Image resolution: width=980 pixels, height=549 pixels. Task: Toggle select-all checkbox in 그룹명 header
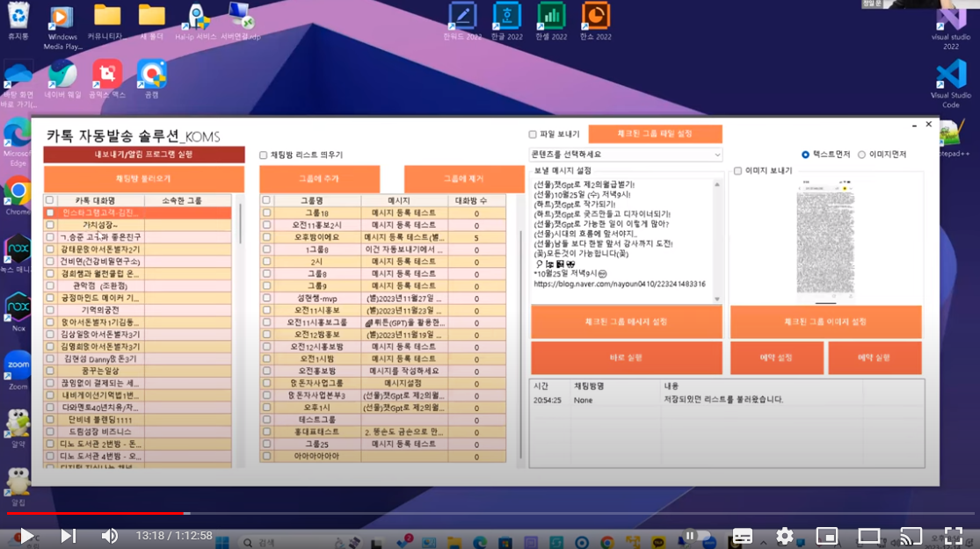[266, 200]
